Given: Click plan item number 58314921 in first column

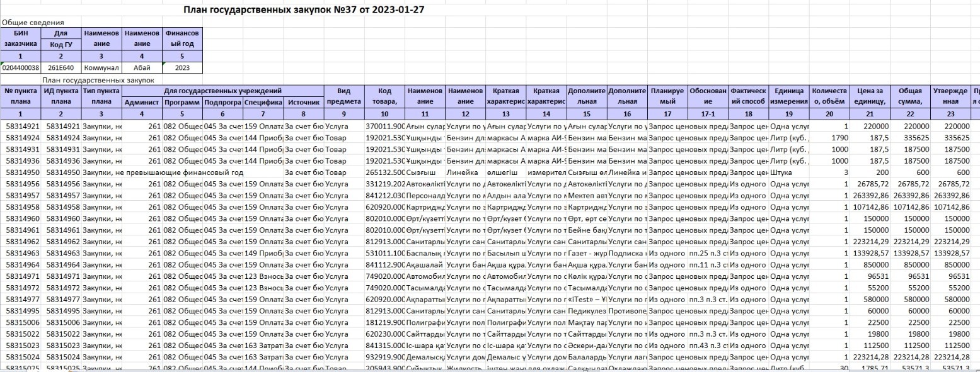Looking at the screenshot, I should [21, 127].
